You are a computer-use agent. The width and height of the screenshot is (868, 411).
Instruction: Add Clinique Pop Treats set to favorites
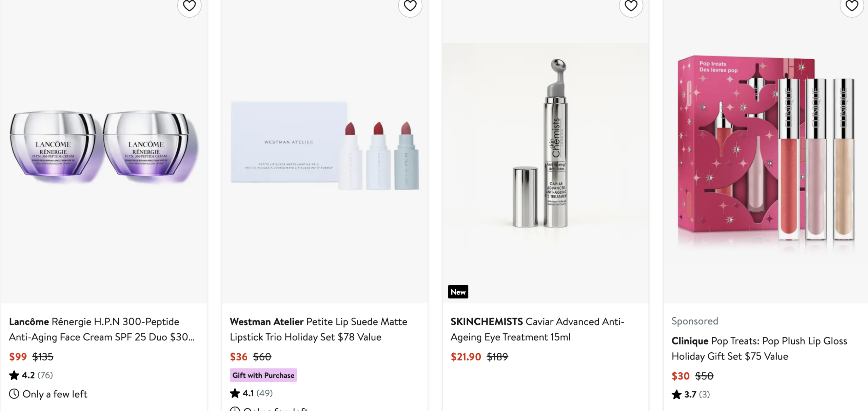point(851,5)
